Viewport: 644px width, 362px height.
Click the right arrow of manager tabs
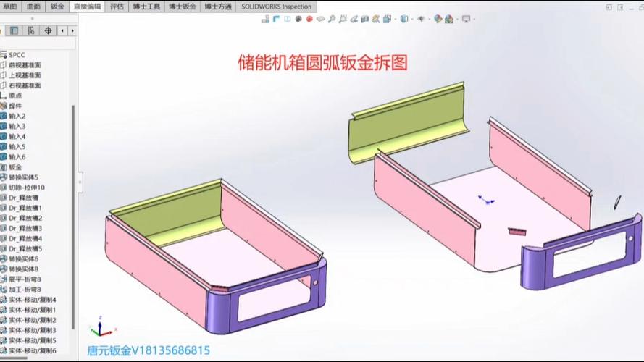point(72,31)
